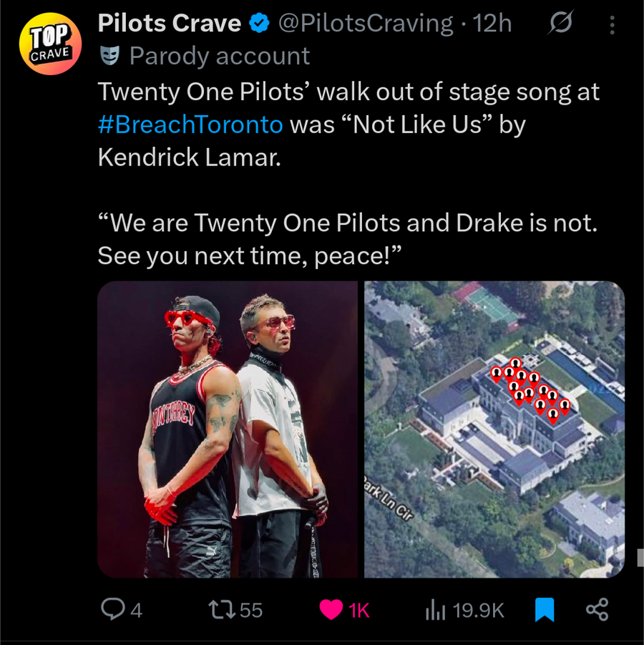Image resolution: width=644 pixels, height=645 pixels.
Task: Click the Grok slashed-circle icon
Action: (560, 23)
